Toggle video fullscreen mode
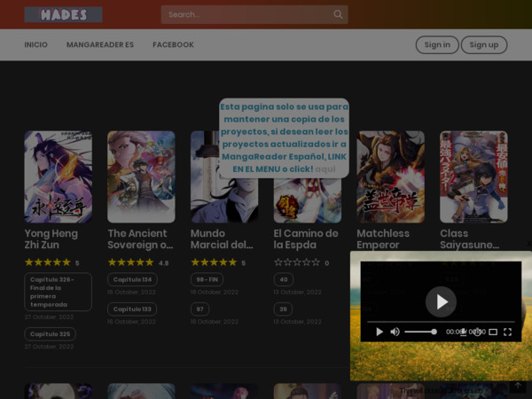532x399 pixels. 507,332
